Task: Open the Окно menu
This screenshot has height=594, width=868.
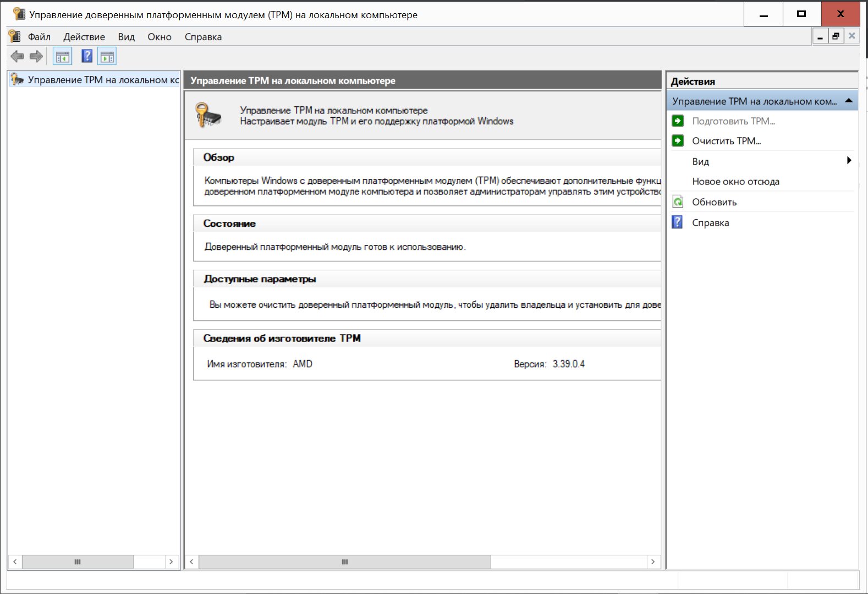Action: [160, 37]
